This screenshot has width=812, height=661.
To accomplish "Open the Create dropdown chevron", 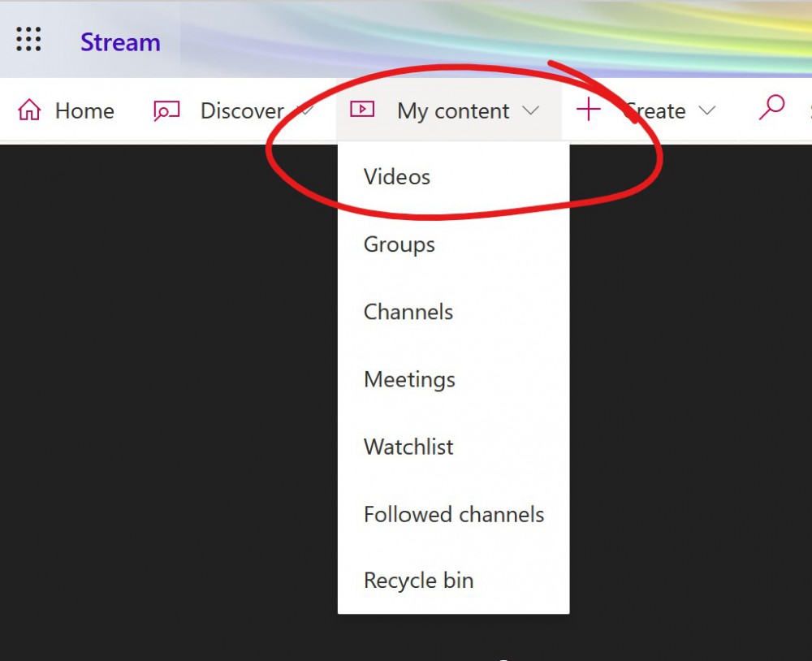I will [x=706, y=112].
